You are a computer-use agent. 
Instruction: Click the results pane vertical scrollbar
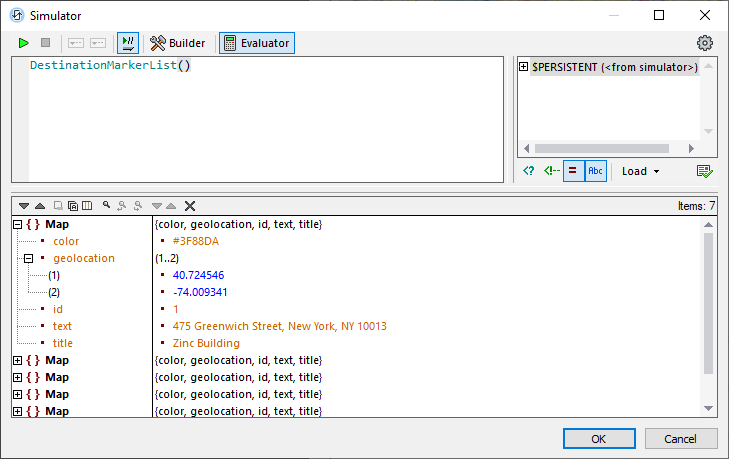click(x=709, y=300)
